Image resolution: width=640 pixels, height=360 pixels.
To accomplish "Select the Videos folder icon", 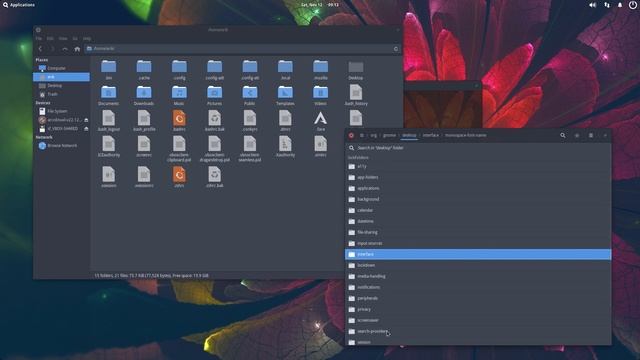I will pyautogui.click(x=320, y=93).
